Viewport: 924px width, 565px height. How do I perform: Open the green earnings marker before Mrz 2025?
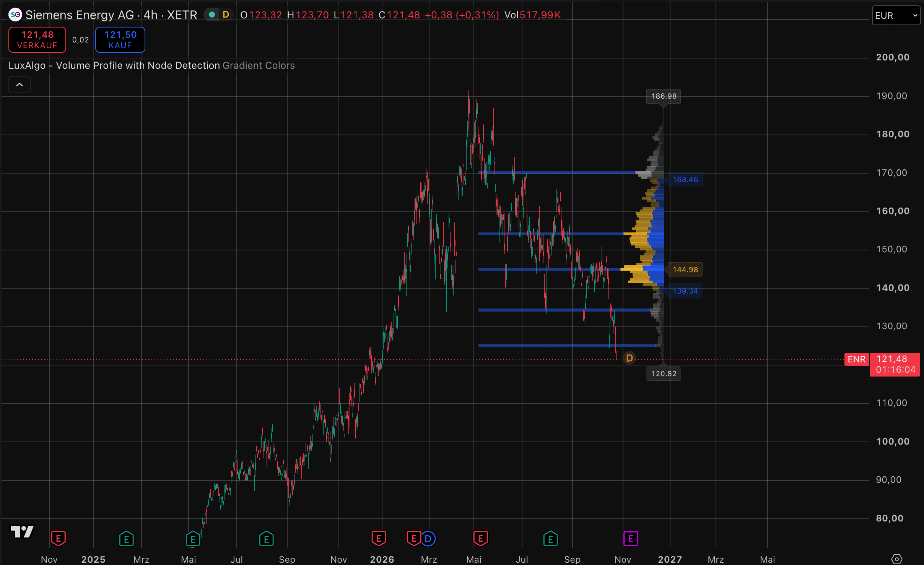pos(126,539)
